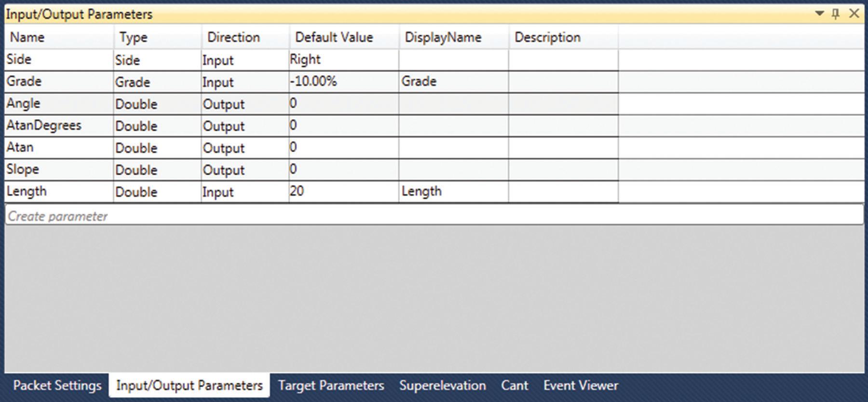Open the Cant tab
The width and height of the screenshot is (868, 402).
pos(515,385)
